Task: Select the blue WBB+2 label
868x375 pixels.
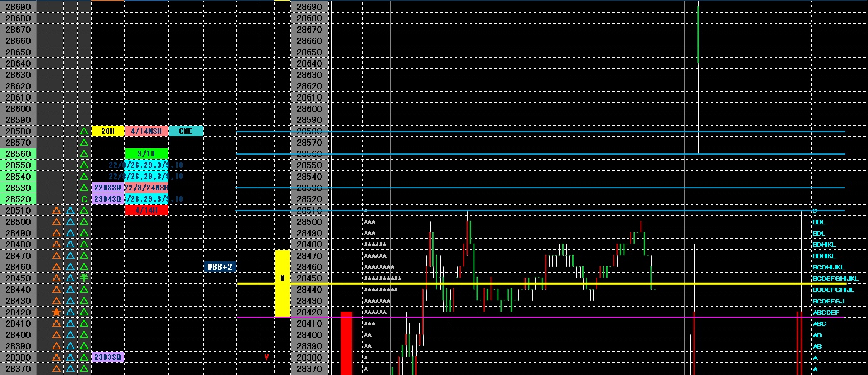Action: tap(220, 267)
